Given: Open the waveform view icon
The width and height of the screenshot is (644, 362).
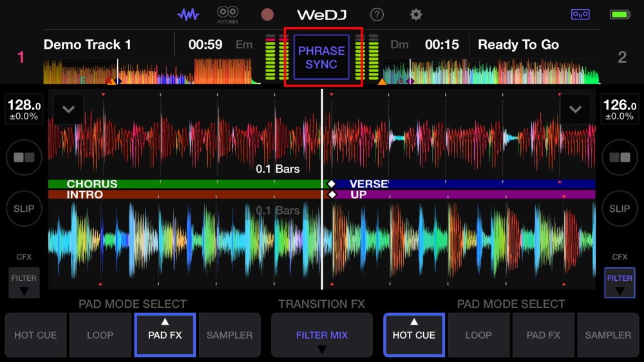Looking at the screenshot, I should 188,15.
